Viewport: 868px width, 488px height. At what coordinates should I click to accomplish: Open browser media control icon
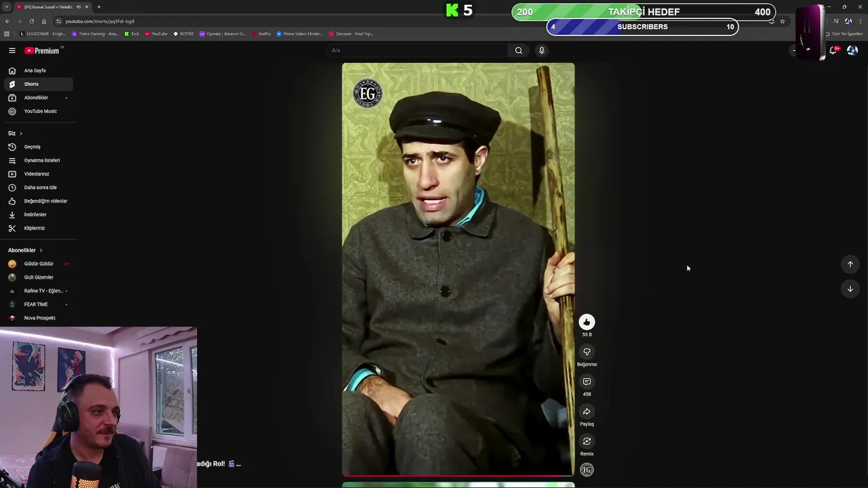point(836,21)
